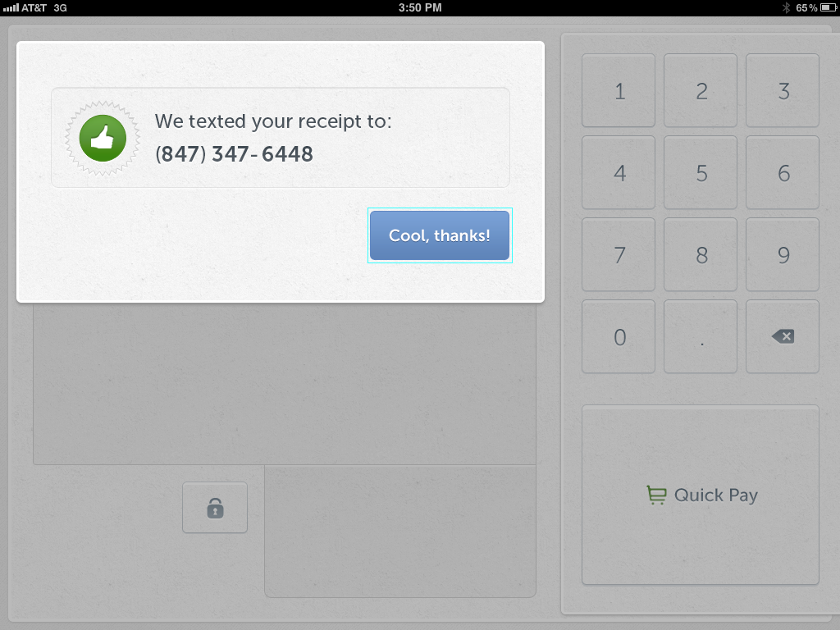
Task: Tap number 0 on the keypad
Action: click(619, 336)
